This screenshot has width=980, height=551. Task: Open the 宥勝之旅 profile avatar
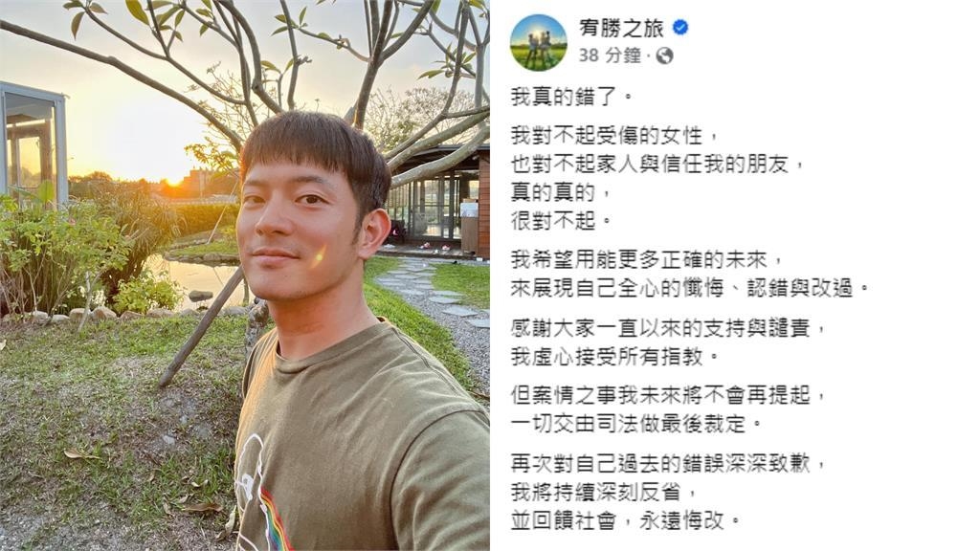coord(539,42)
